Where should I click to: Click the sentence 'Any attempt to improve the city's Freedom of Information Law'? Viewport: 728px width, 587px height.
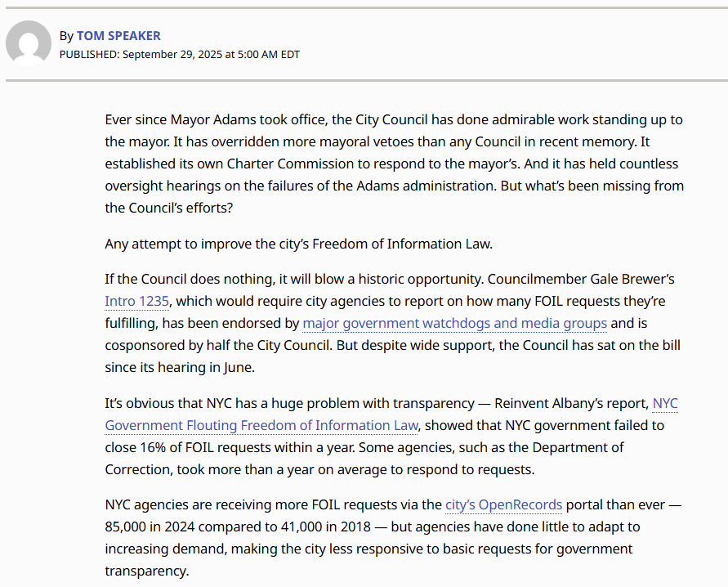click(297, 244)
